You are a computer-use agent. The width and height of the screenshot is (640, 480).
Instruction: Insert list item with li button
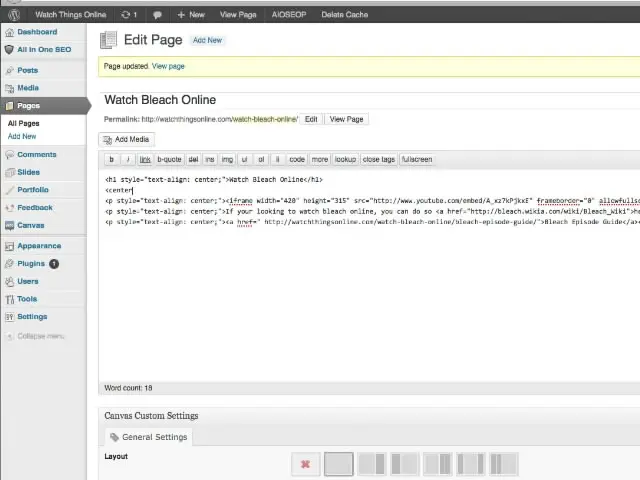[x=278, y=160]
